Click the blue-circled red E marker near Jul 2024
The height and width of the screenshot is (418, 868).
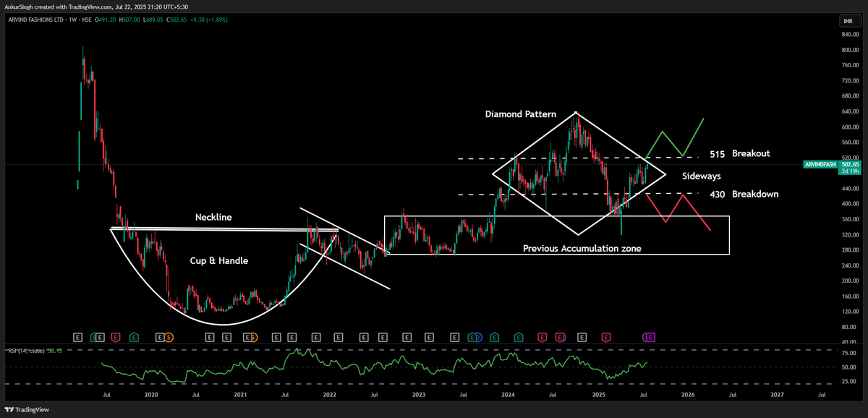click(x=561, y=337)
